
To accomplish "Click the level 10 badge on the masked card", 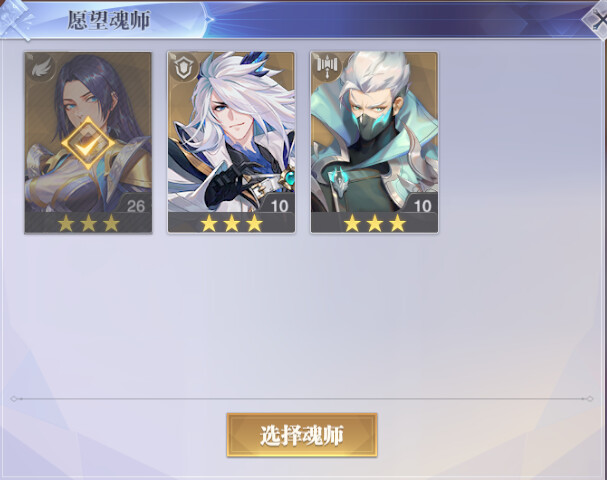I will click(x=422, y=206).
